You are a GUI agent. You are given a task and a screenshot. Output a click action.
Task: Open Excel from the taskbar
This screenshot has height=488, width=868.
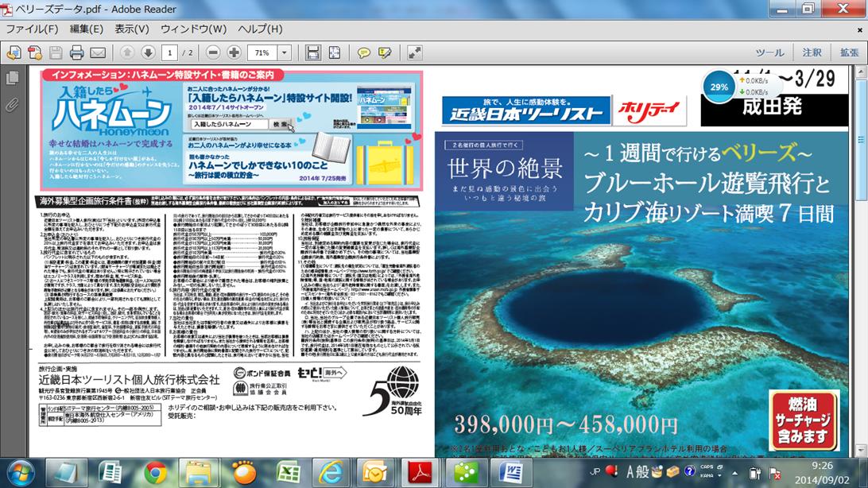288,474
